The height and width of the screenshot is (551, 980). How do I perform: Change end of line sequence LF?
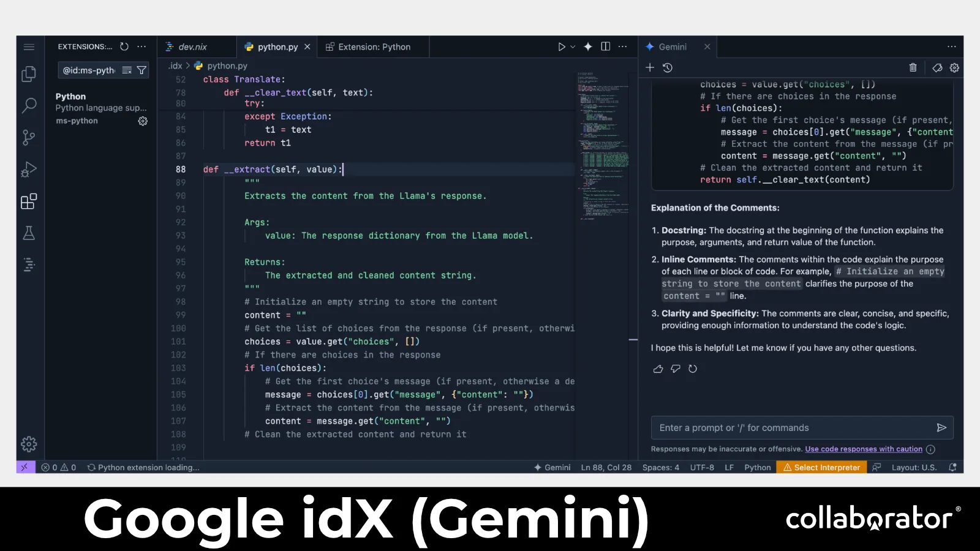point(729,467)
